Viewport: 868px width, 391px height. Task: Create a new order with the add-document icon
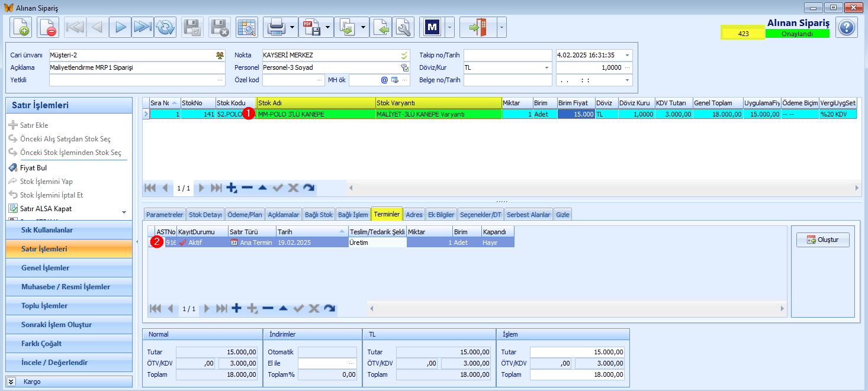(x=21, y=27)
